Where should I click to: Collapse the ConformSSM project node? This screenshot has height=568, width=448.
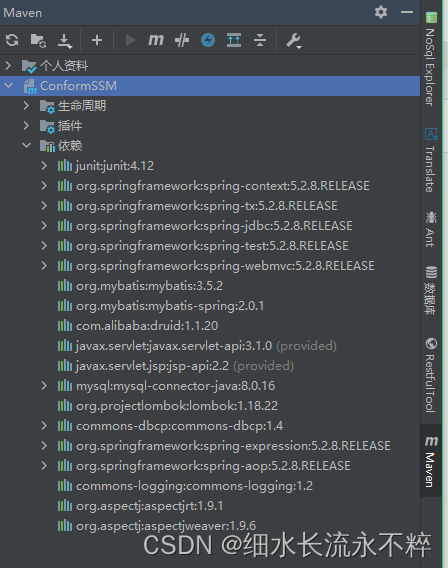click(x=8, y=85)
